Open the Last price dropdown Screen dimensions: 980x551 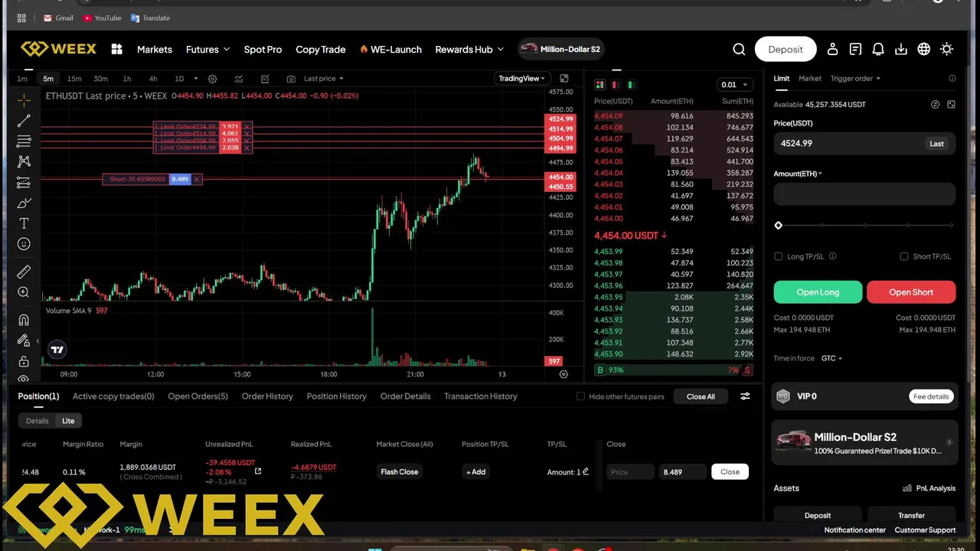pyautogui.click(x=323, y=78)
